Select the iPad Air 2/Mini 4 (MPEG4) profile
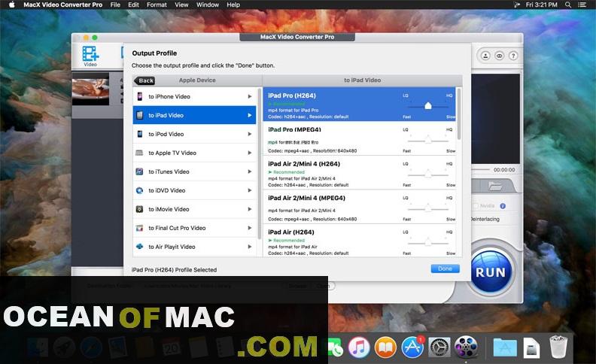Viewport: 596px width, 364px height. 359,207
